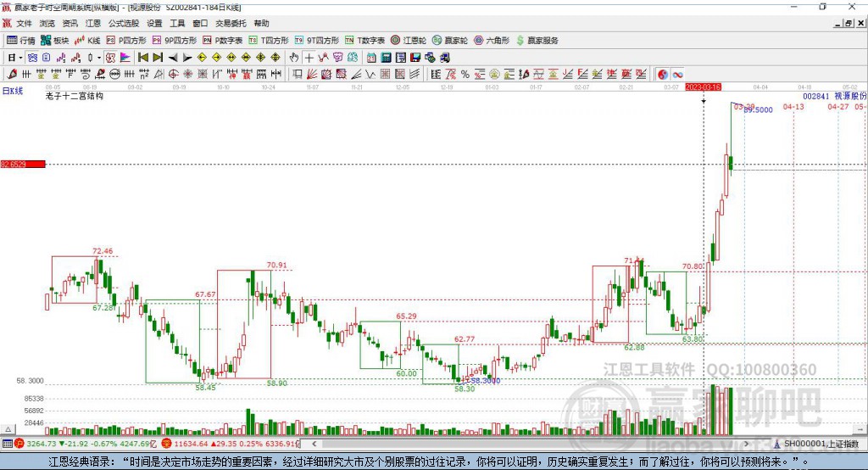The width and height of the screenshot is (868, 470).
Task: Click the horizontal scrollbar right arrow
Action: click(x=746, y=444)
